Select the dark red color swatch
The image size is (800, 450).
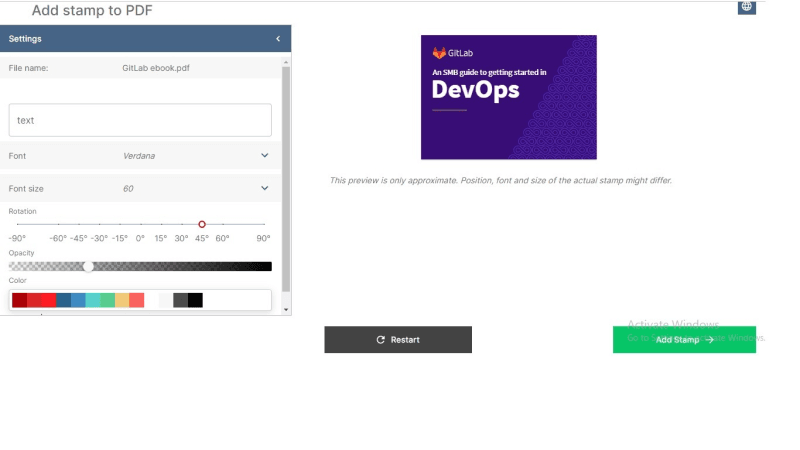pyautogui.click(x=19, y=300)
